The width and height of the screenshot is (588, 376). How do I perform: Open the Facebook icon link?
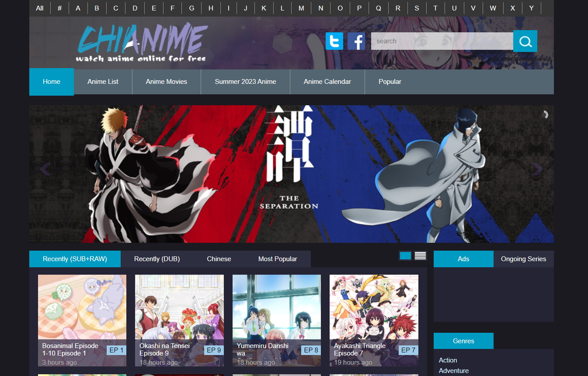coord(356,41)
